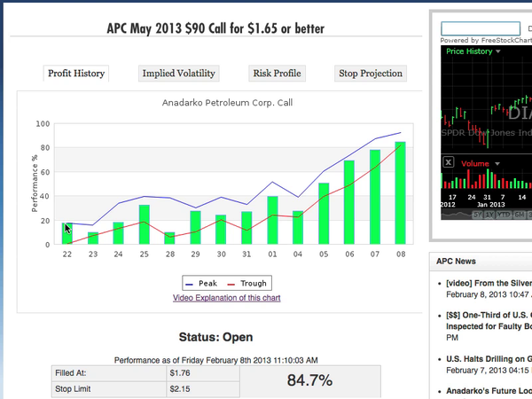Image resolution: width=532 pixels, height=399 pixels.
Task: Open 'Anadarko's Future' news headline
Action: click(x=489, y=391)
